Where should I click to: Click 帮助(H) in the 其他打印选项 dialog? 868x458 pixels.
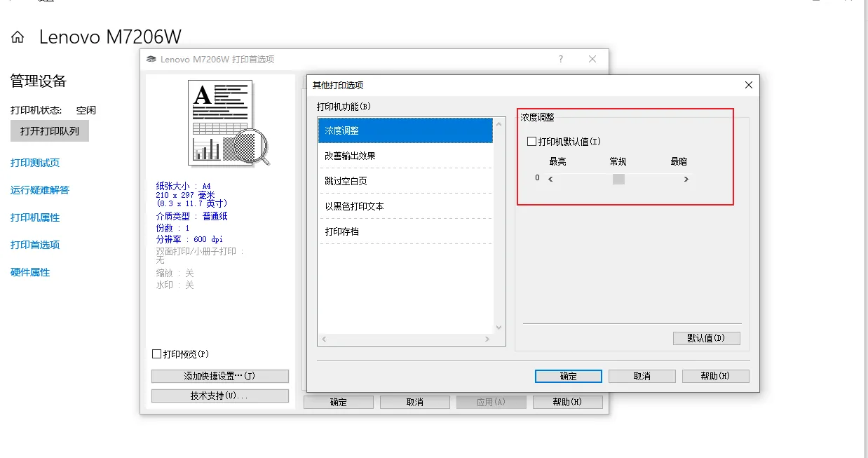point(715,376)
